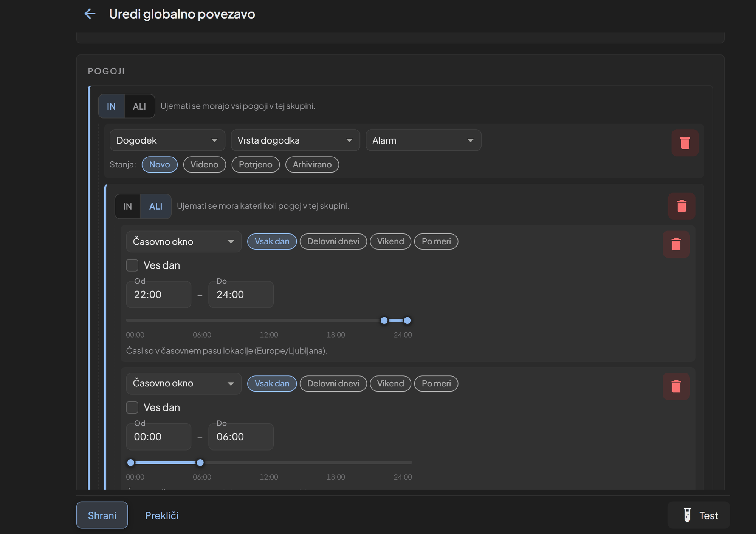
Task: Click the 22:00 slider start handle
Action: click(x=384, y=320)
